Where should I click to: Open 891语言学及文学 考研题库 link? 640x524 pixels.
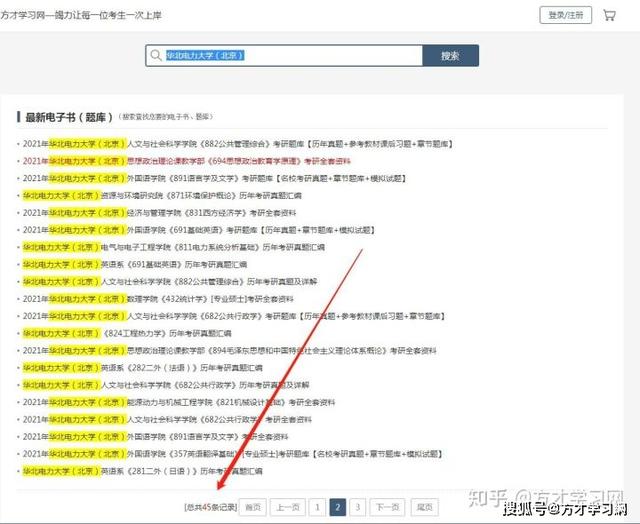coord(214,178)
